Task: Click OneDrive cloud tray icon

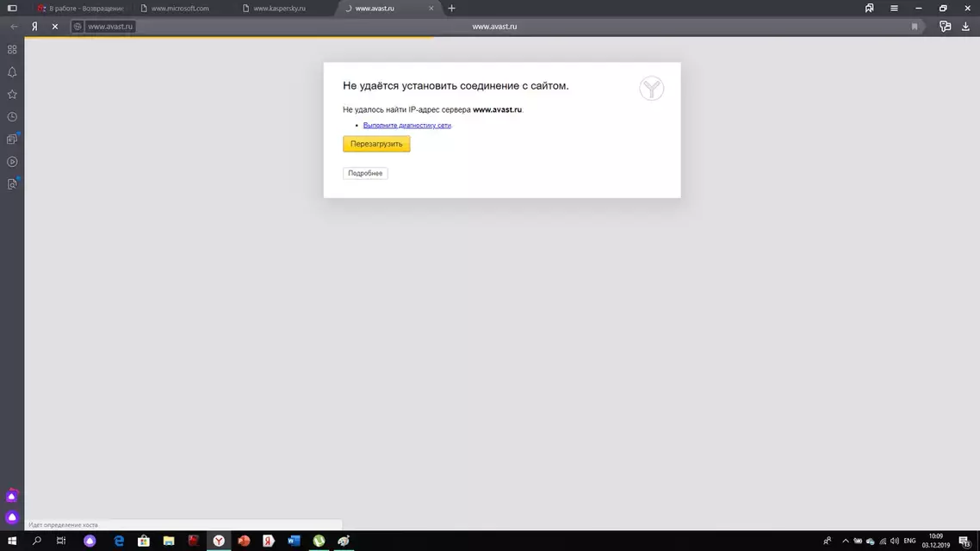Action: click(871, 541)
